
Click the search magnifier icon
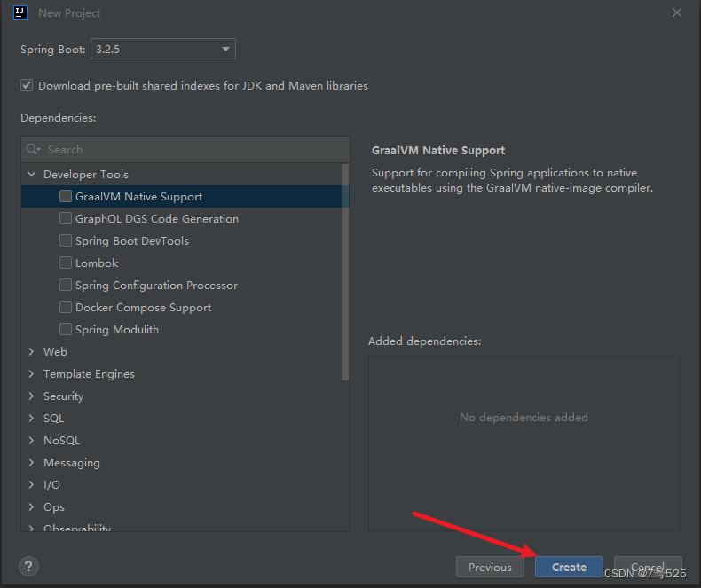point(33,149)
